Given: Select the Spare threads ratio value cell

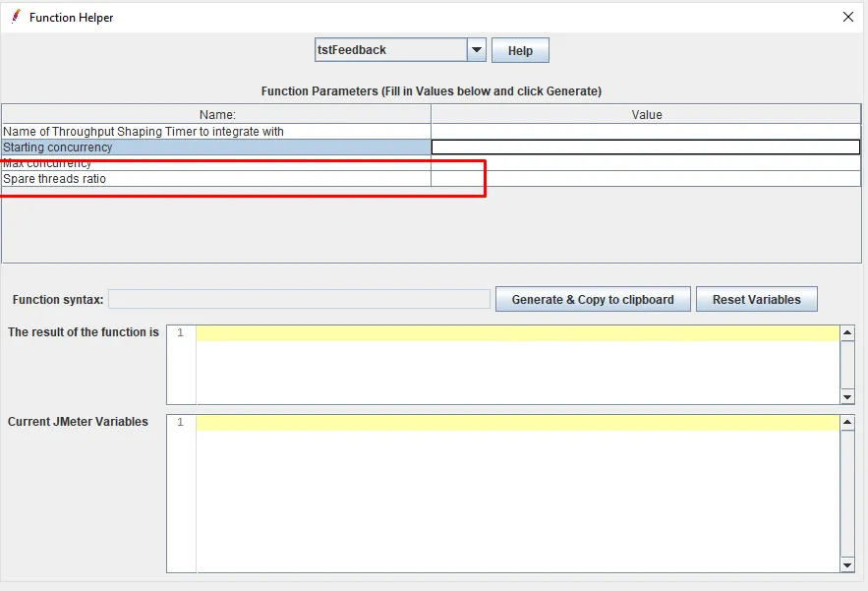Looking at the screenshot, I should coord(646,178).
